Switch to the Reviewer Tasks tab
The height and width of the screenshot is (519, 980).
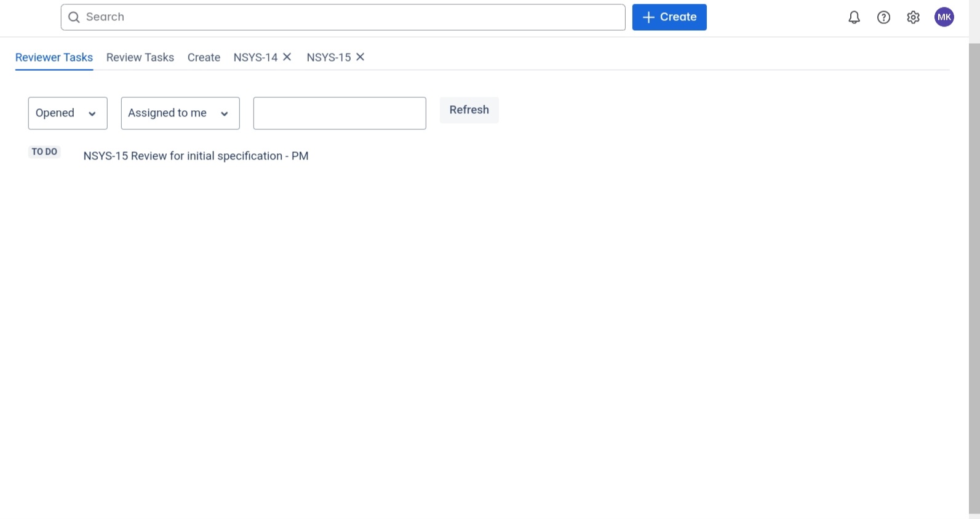click(54, 57)
